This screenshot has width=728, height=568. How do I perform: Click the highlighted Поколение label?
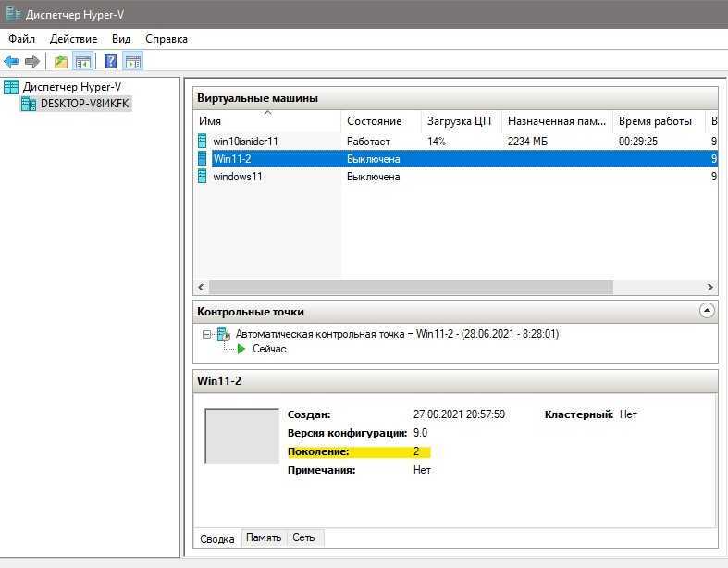[318, 451]
